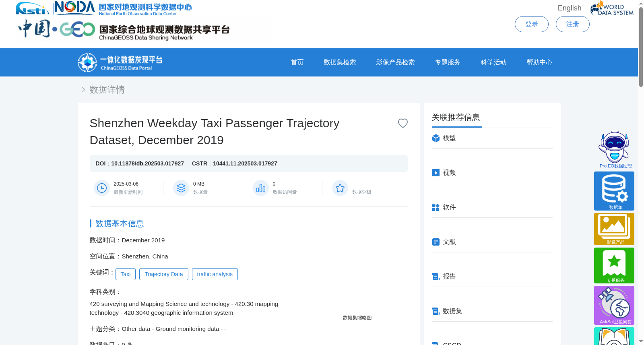Viewport: 644px width, 345px height.
Task: Click the chevron arrow before 数据详情 breadcrumb
Action: click(x=84, y=90)
